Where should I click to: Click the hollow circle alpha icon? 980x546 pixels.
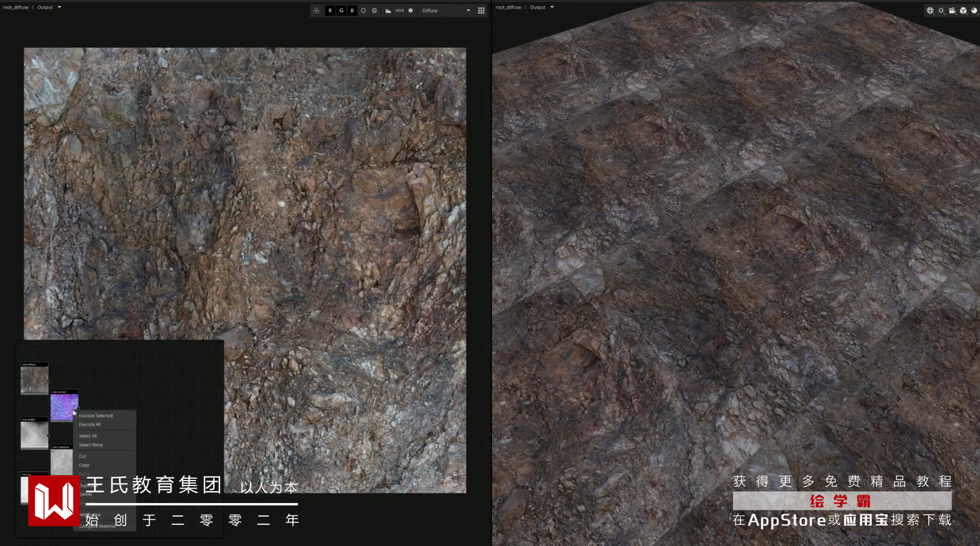coord(363,11)
